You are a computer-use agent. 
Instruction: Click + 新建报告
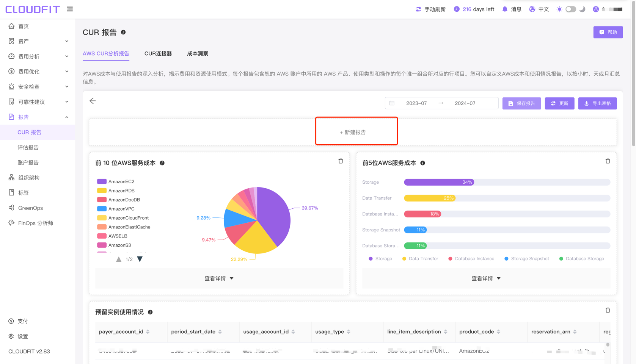click(x=353, y=132)
